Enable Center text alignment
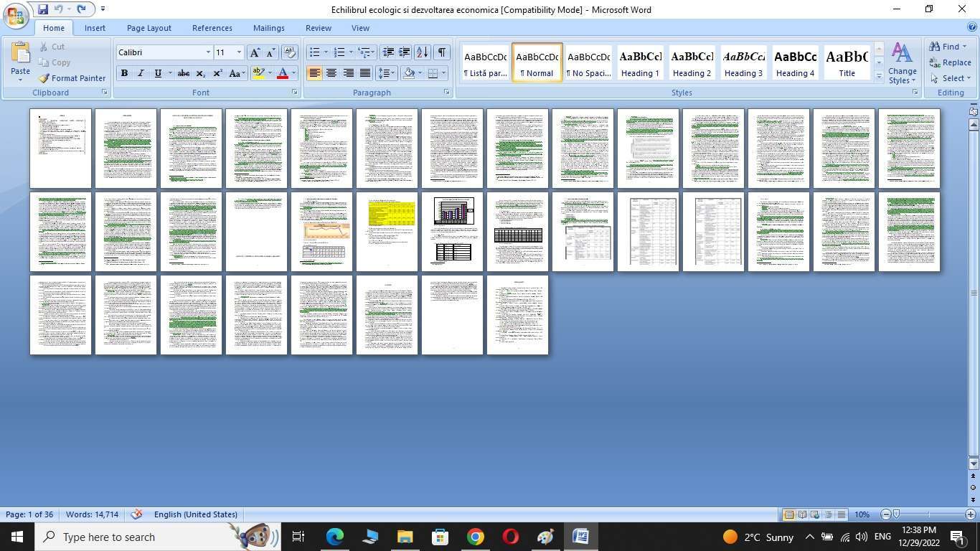Screen dimensions: 980x551 (x=331, y=73)
